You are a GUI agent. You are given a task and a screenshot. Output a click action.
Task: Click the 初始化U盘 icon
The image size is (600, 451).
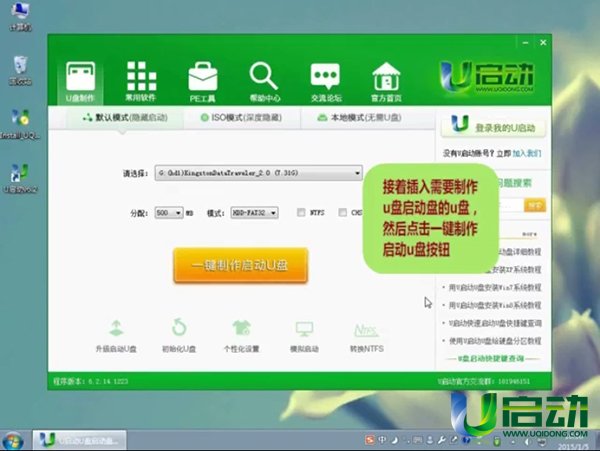tap(179, 336)
